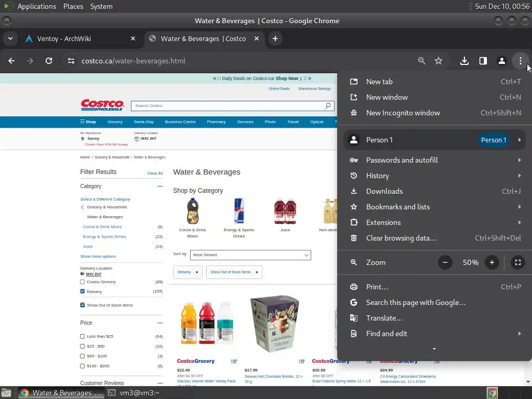Open New Incognito window
This screenshot has width=532, height=399.
point(435,113)
